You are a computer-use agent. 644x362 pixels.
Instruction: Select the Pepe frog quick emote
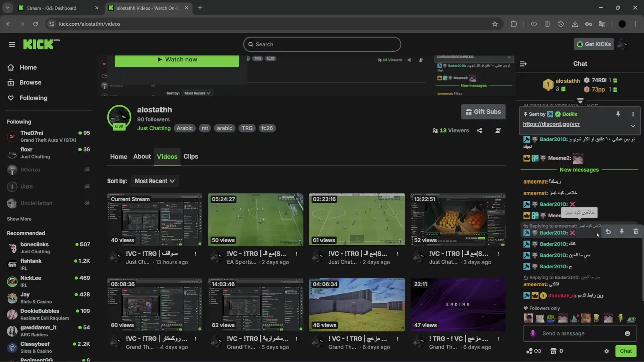(x=551, y=318)
